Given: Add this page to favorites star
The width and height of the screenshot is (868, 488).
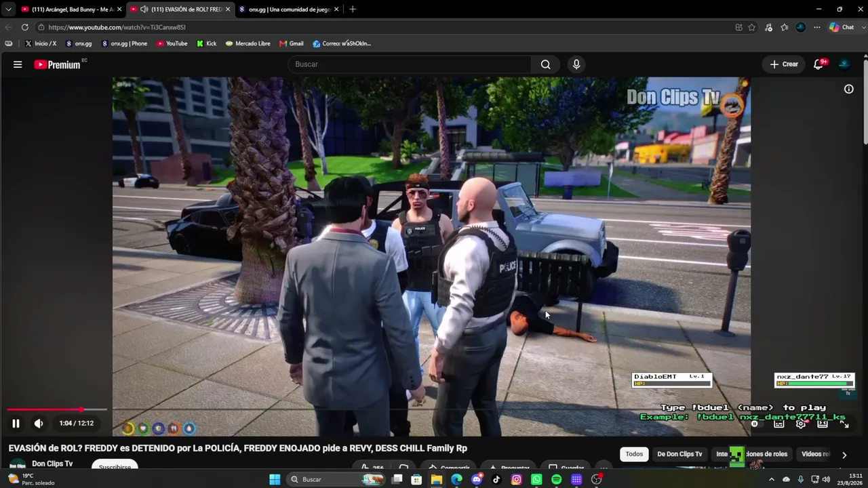Looking at the screenshot, I should coord(752,27).
